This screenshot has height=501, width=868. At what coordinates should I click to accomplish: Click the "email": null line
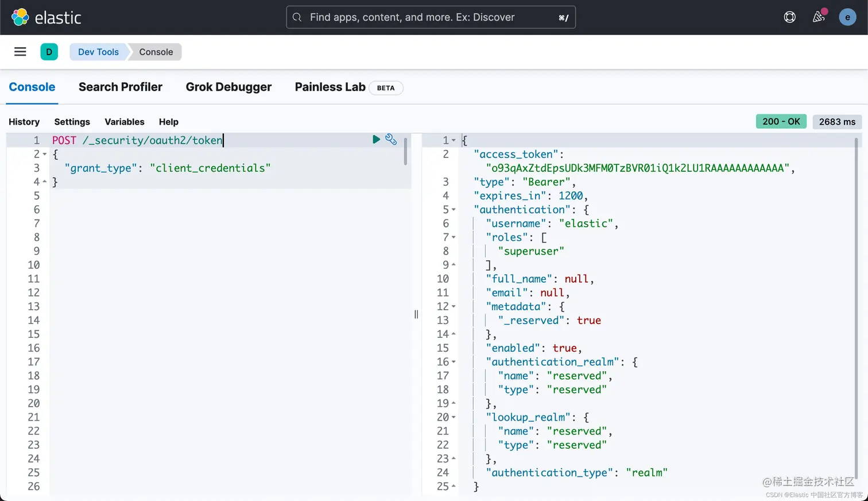(x=528, y=292)
